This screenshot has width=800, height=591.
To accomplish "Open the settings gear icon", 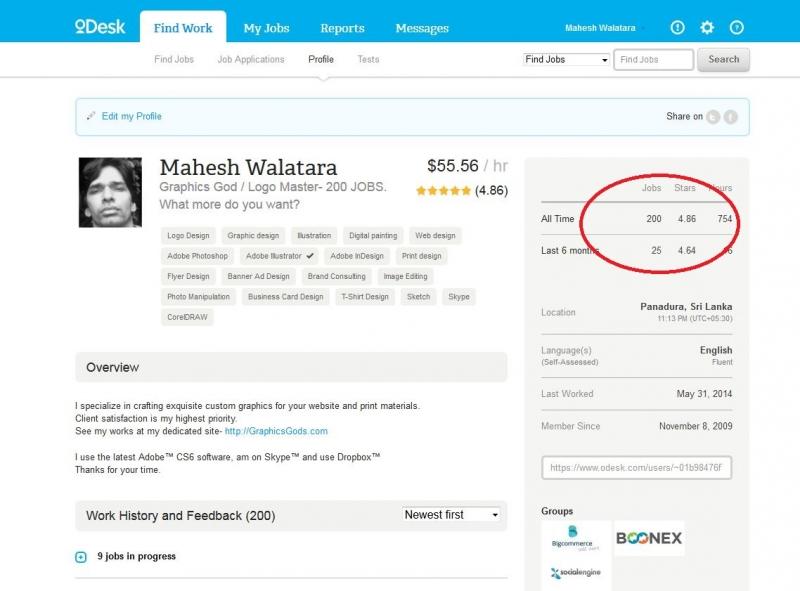I will [707, 28].
